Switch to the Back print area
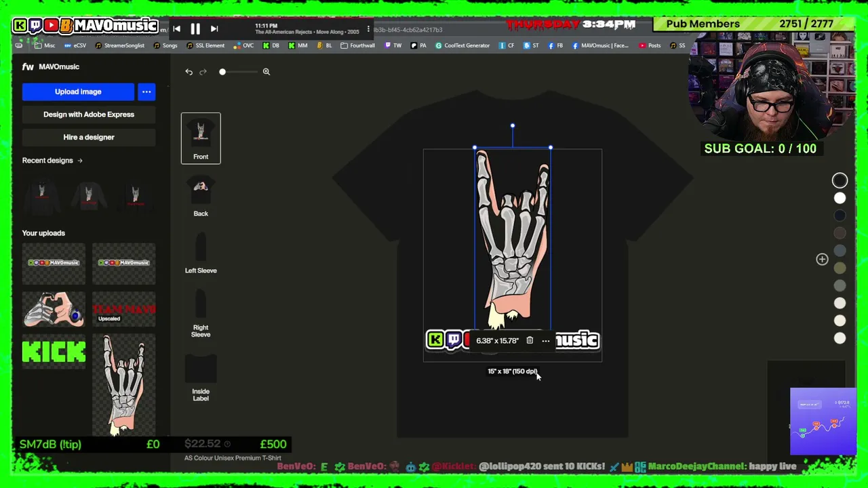Viewport: 868px width, 488px height. (201, 197)
